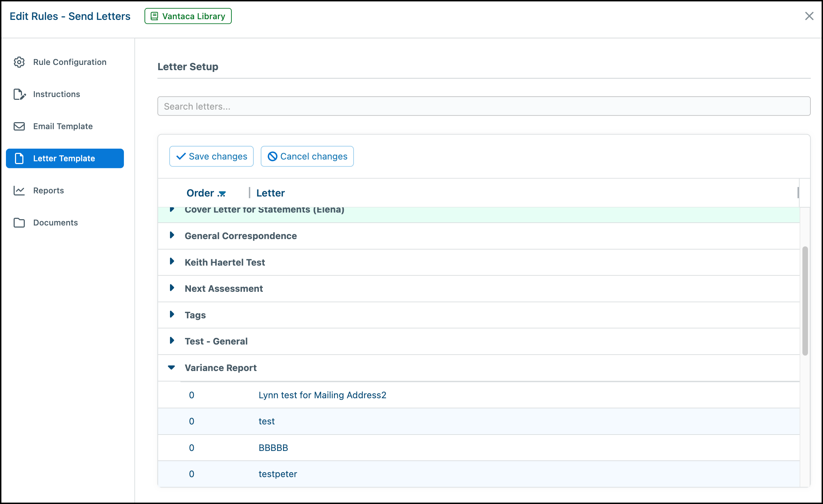The image size is (823, 504).
Task: Click the Rule Configuration gear icon
Action: pos(19,62)
